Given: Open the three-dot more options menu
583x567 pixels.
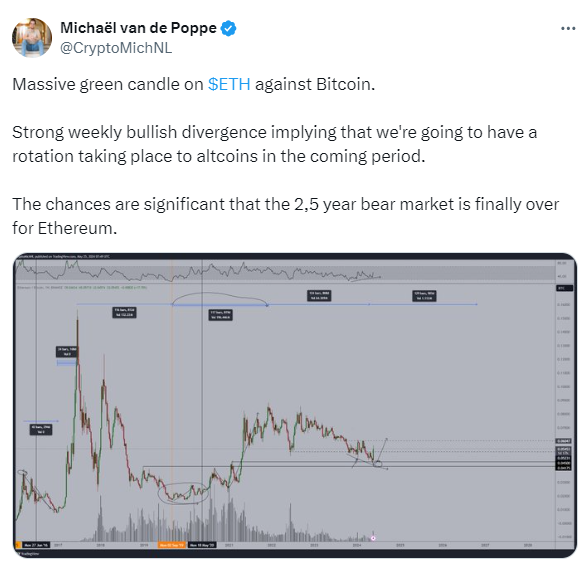Looking at the screenshot, I should 568,29.
